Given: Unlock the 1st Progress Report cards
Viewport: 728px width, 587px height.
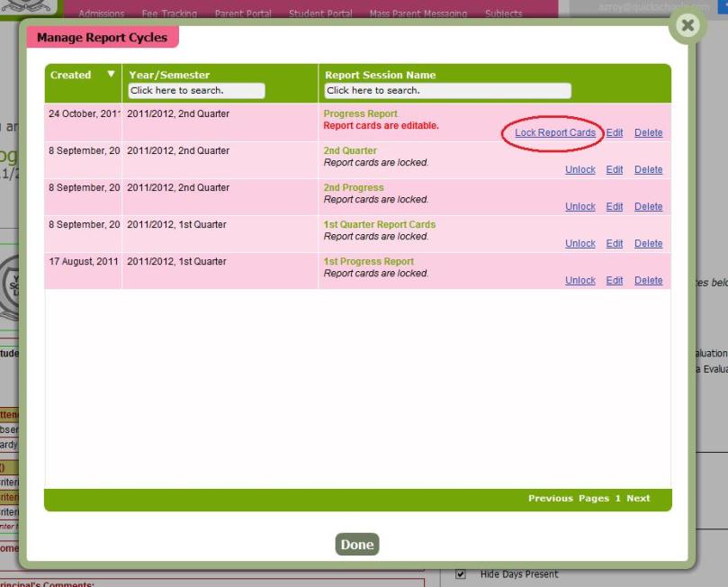Looking at the screenshot, I should coord(580,281).
